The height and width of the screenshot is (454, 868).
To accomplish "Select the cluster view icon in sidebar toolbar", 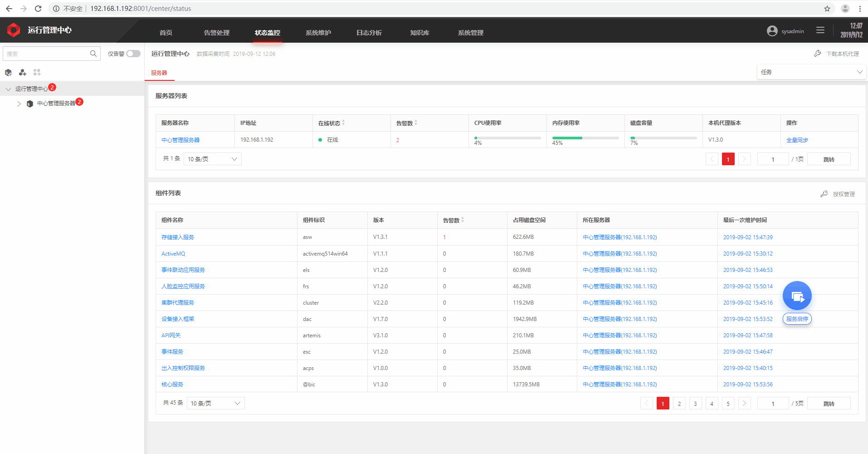I will coord(23,73).
